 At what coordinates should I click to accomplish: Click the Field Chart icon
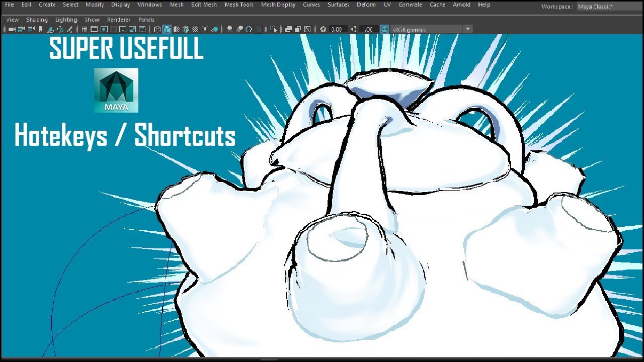(x=122, y=29)
